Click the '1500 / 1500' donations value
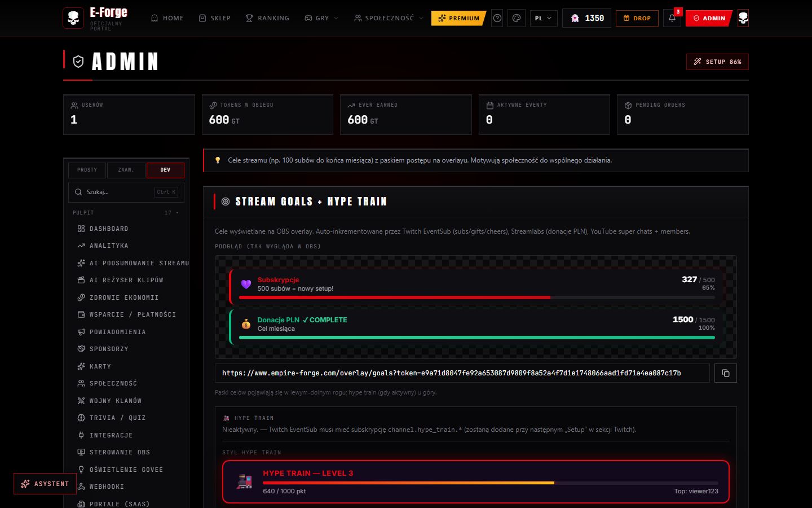The image size is (812, 508). (x=694, y=319)
